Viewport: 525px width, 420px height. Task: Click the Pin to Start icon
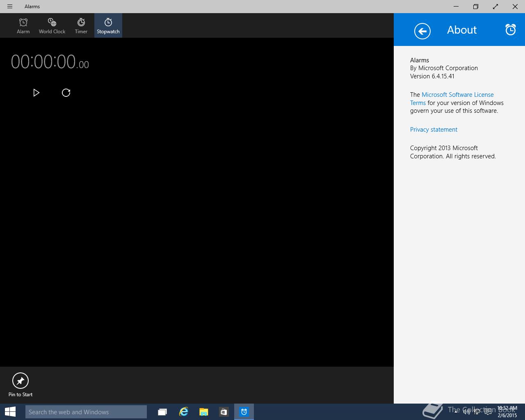tap(21, 381)
